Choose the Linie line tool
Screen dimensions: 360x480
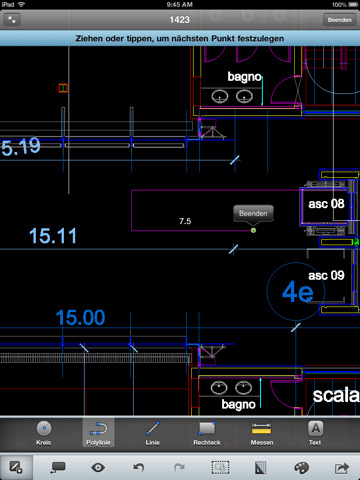point(153,433)
